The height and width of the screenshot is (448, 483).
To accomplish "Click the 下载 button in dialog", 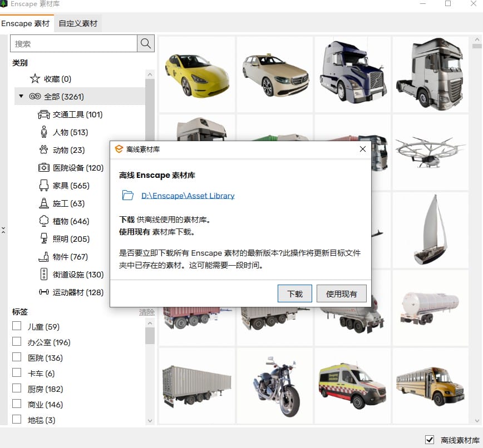I will coord(295,294).
